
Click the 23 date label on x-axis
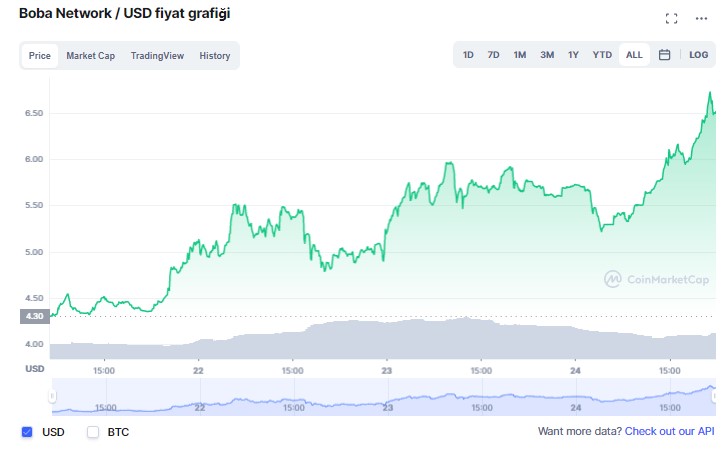pos(387,371)
